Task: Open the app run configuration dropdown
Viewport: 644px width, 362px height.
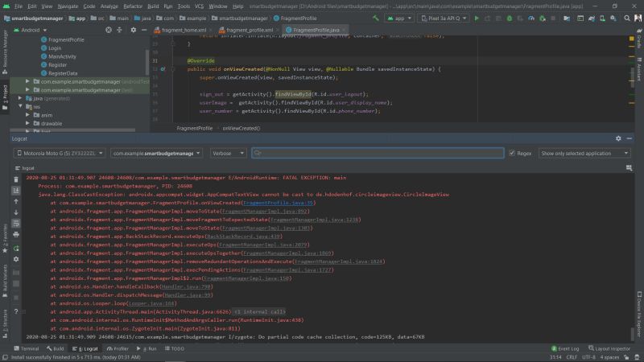Action: (x=398, y=19)
